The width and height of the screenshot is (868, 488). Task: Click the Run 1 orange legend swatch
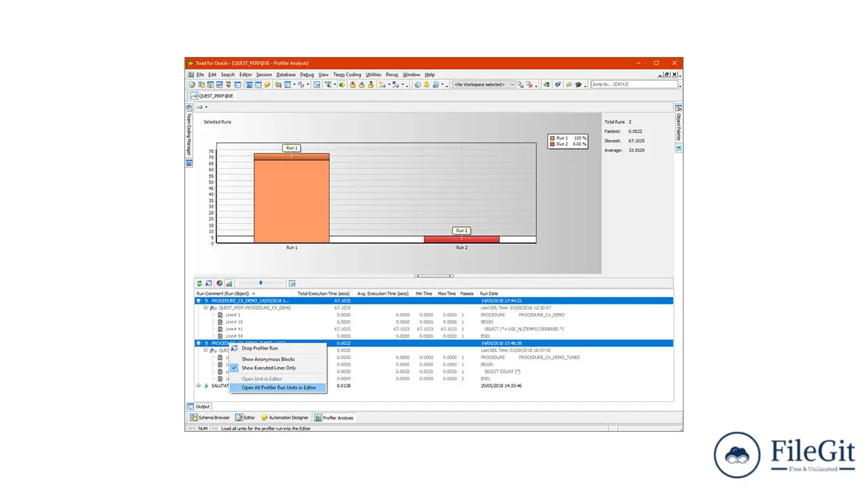[552, 138]
